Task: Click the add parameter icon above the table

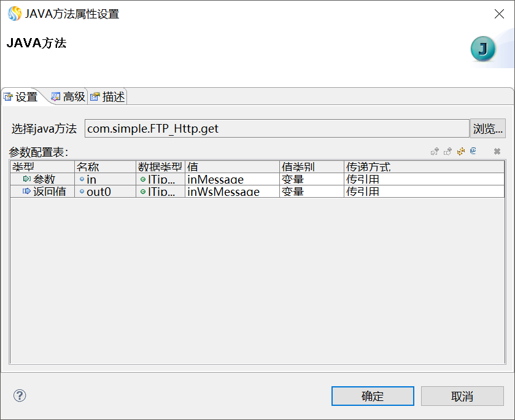Action: click(435, 152)
